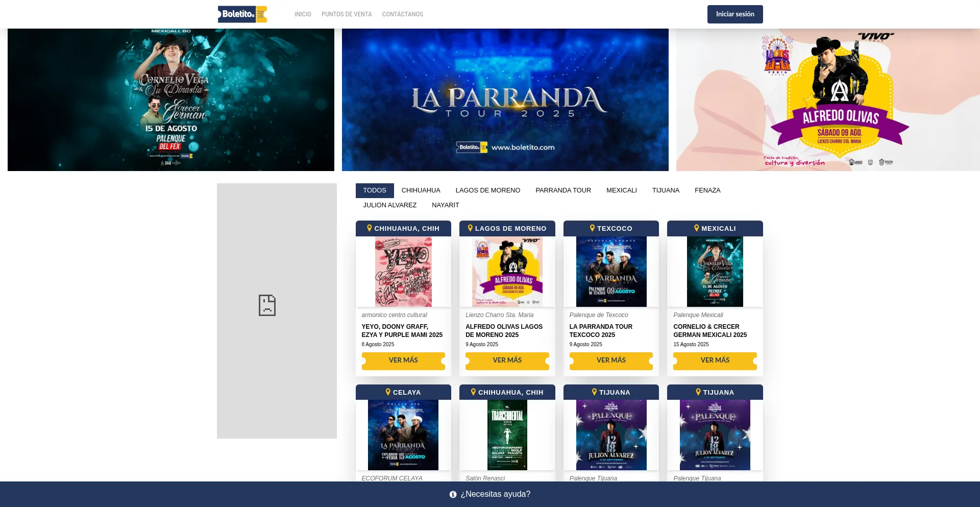Image resolution: width=980 pixels, height=507 pixels.
Task: Open the Yeyo event poster thumbnail
Action: (403, 272)
